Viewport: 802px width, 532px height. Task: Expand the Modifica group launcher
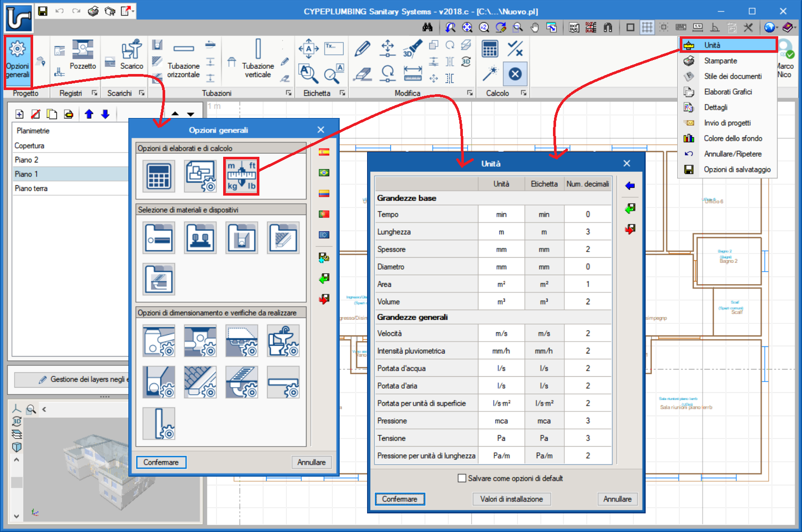click(470, 93)
